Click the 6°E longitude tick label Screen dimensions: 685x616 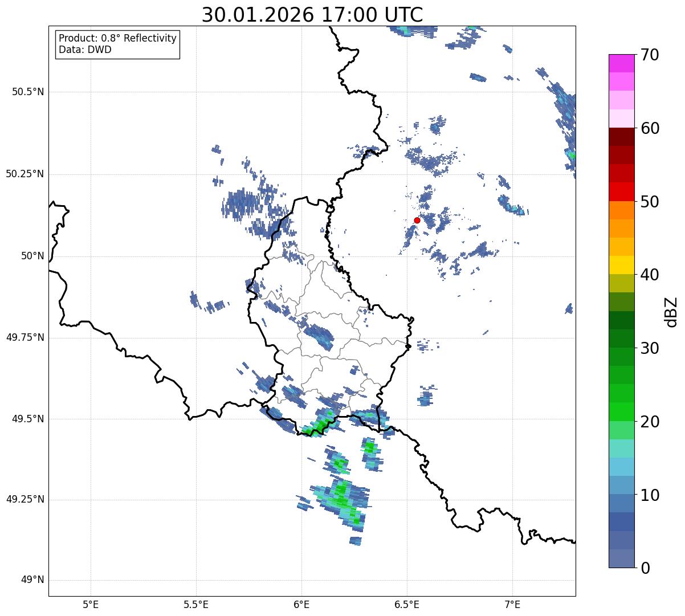pyautogui.click(x=301, y=604)
